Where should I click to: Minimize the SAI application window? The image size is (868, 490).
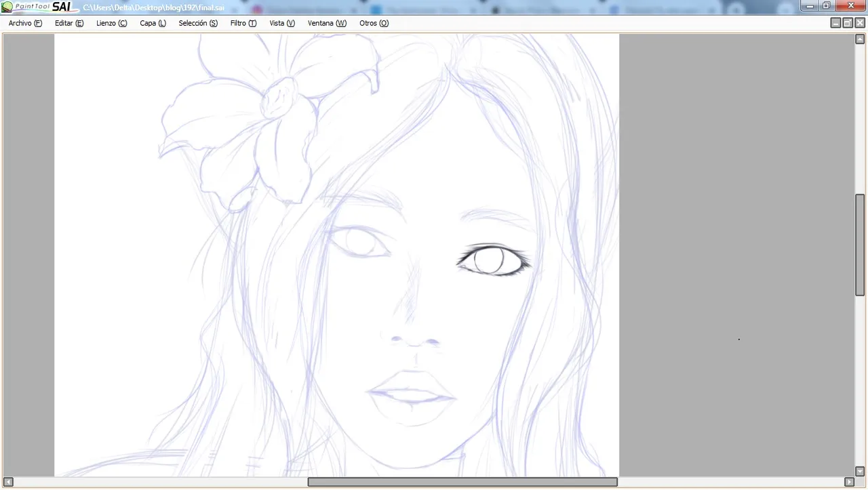pyautogui.click(x=810, y=6)
